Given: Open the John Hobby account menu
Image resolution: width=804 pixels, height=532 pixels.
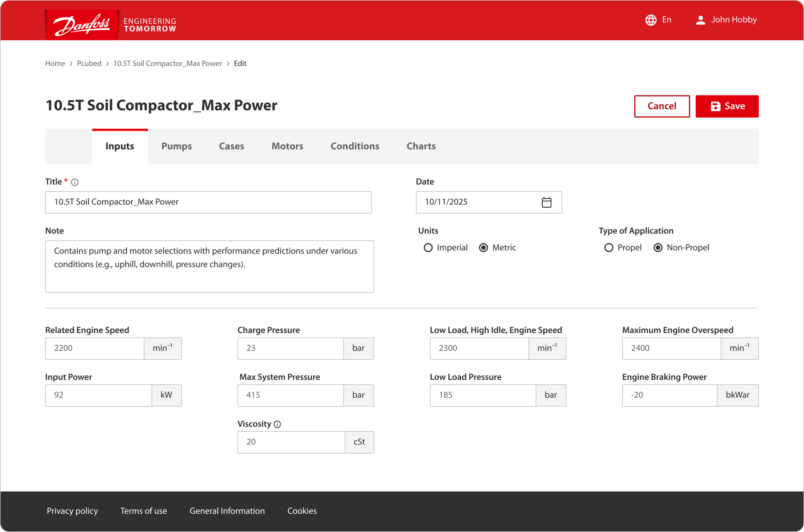Looking at the screenshot, I should 734,20.
